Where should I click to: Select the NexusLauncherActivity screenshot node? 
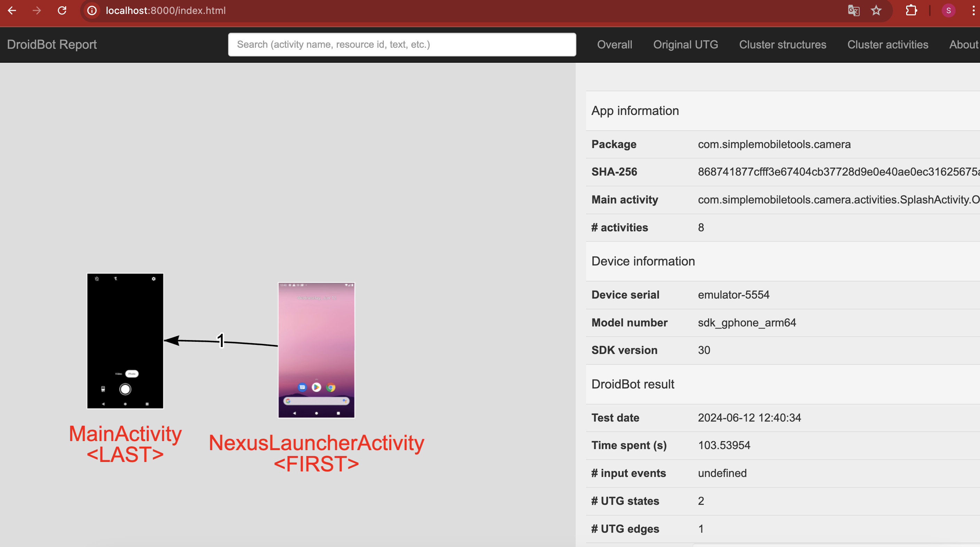(316, 350)
